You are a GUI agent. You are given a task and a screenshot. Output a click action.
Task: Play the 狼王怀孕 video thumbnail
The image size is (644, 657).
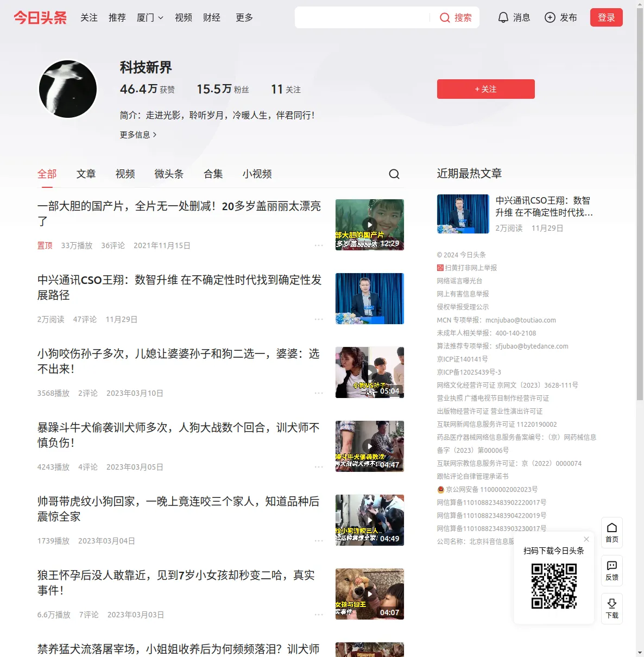370,594
